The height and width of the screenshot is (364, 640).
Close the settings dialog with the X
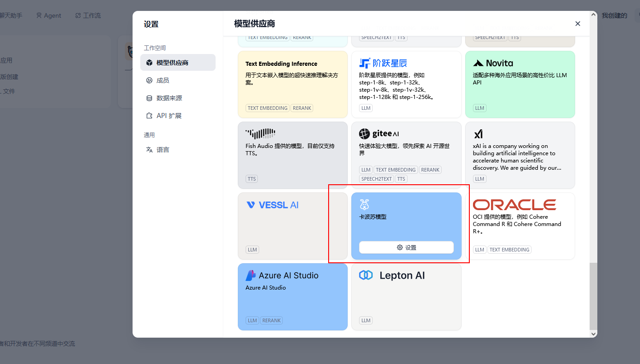click(x=577, y=24)
